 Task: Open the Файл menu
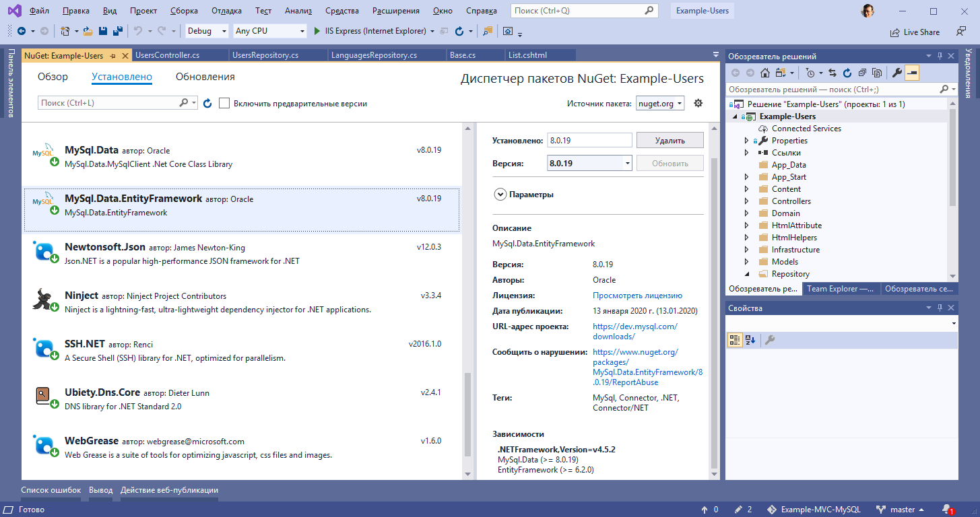tap(39, 11)
